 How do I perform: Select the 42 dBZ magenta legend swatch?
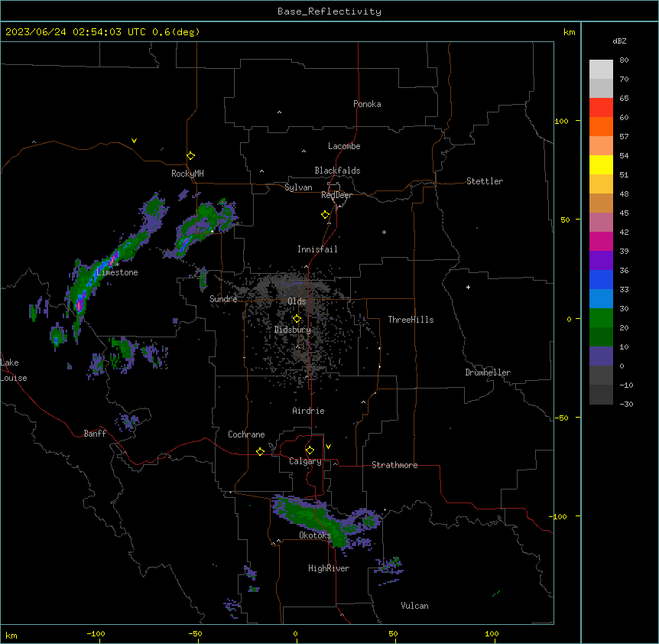(x=601, y=241)
